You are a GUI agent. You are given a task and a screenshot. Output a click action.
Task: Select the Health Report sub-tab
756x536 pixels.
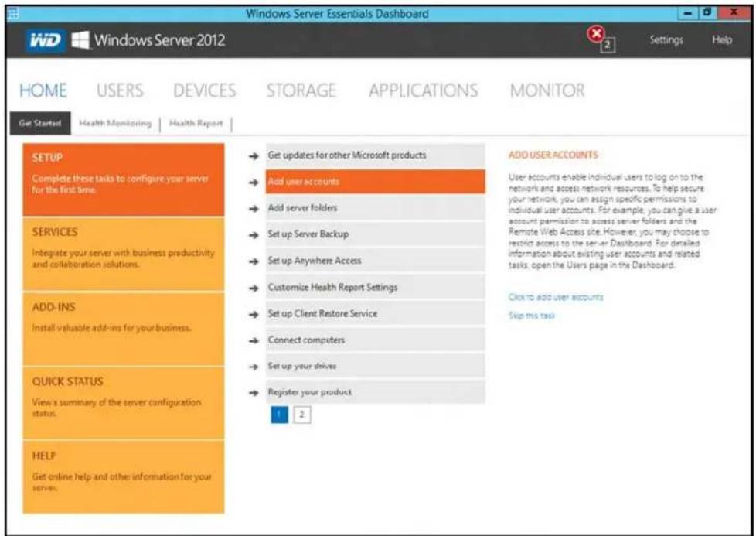click(196, 124)
